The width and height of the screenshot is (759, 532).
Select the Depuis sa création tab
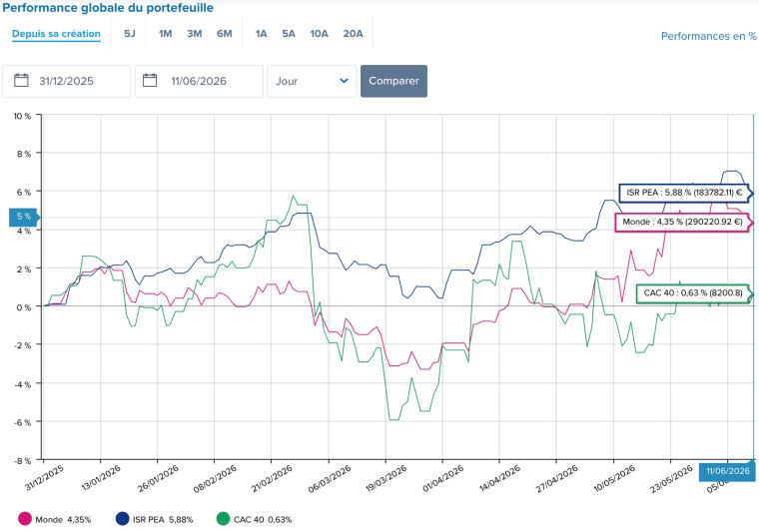click(56, 34)
